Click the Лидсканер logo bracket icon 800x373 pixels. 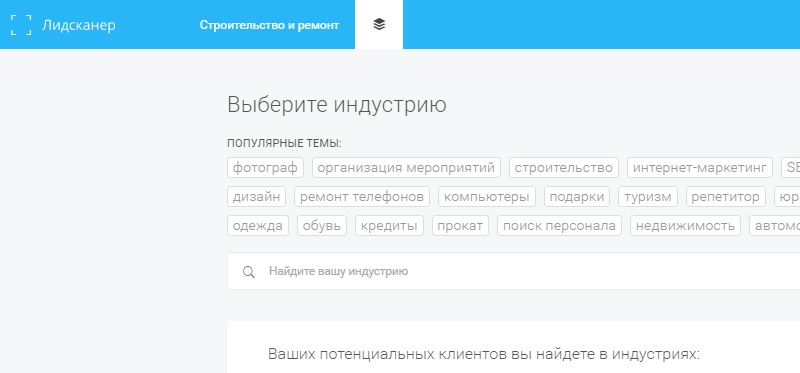pyautogui.click(x=21, y=24)
